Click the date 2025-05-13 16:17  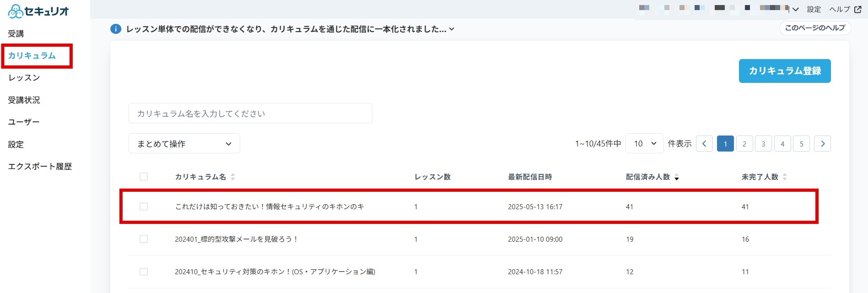[535, 206]
